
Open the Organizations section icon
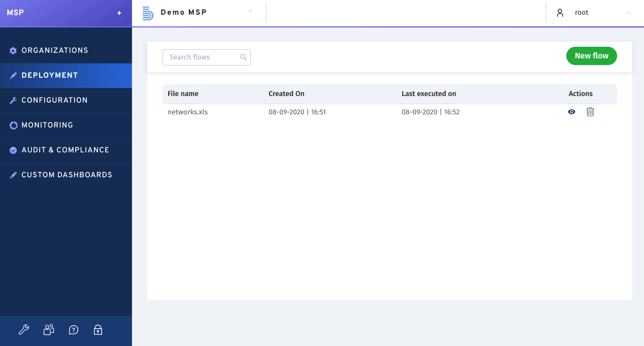[13, 50]
